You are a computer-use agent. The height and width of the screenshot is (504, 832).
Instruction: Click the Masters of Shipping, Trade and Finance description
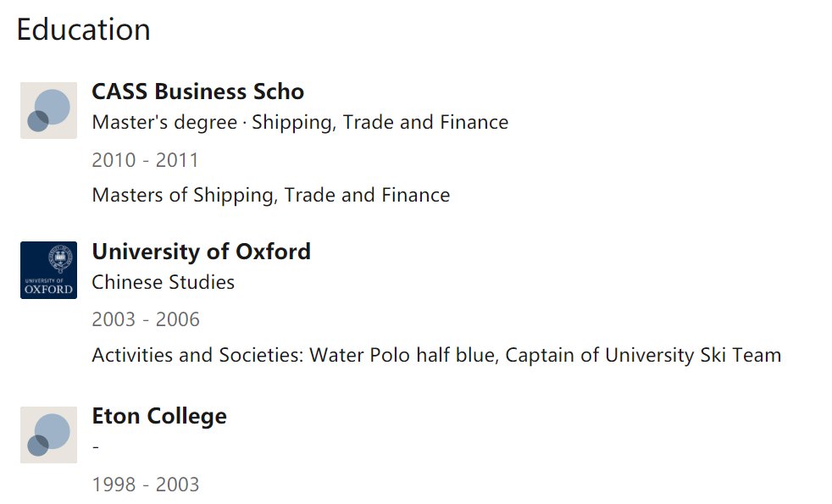tap(271, 195)
